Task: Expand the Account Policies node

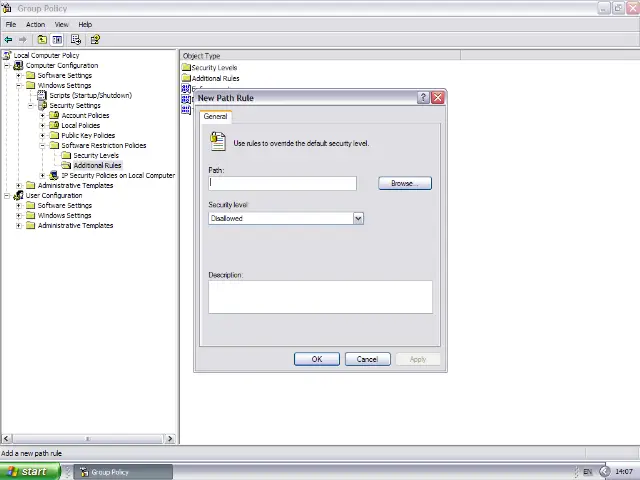Action: coord(42,116)
